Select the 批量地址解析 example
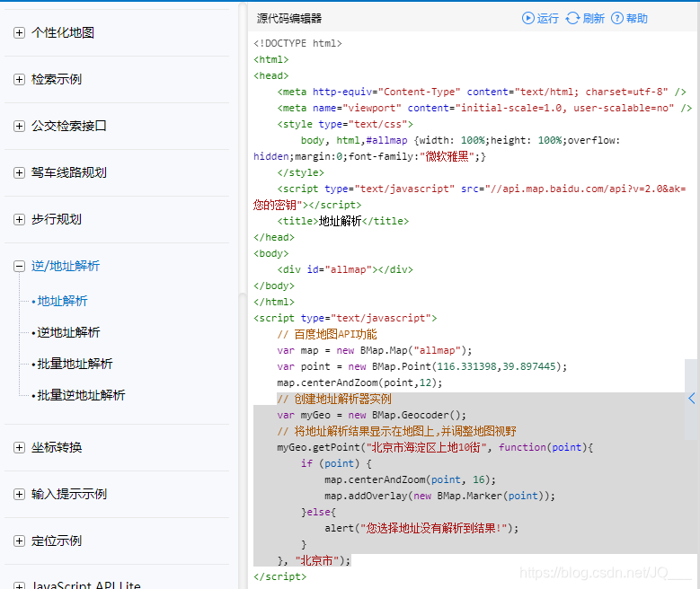The width and height of the screenshot is (700, 589). [75, 364]
